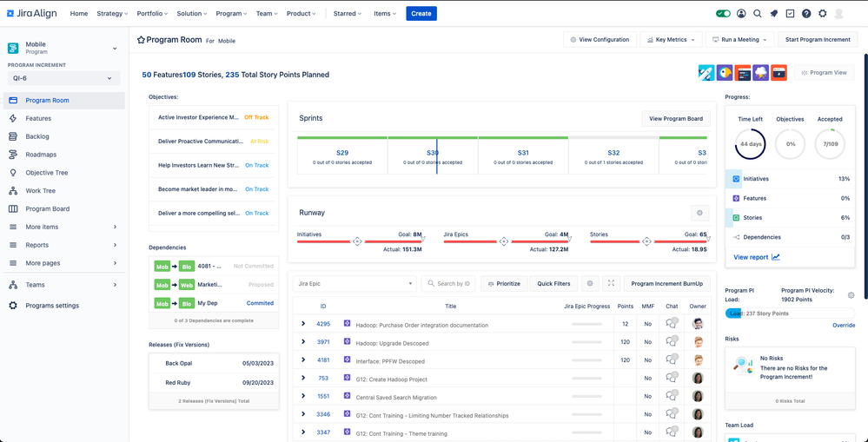
Task: Click the Jira Align logo
Action: [x=31, y=13]
